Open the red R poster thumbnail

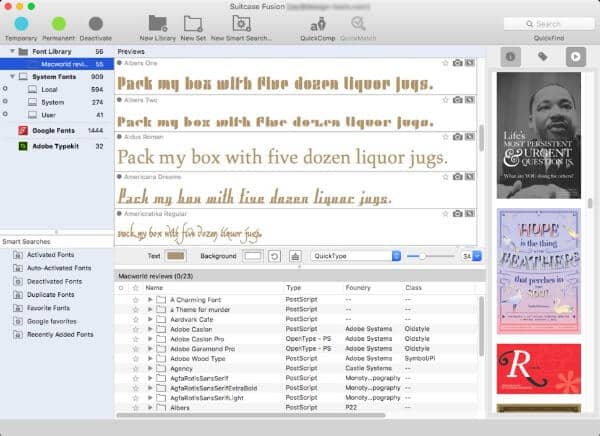(539, 369)
